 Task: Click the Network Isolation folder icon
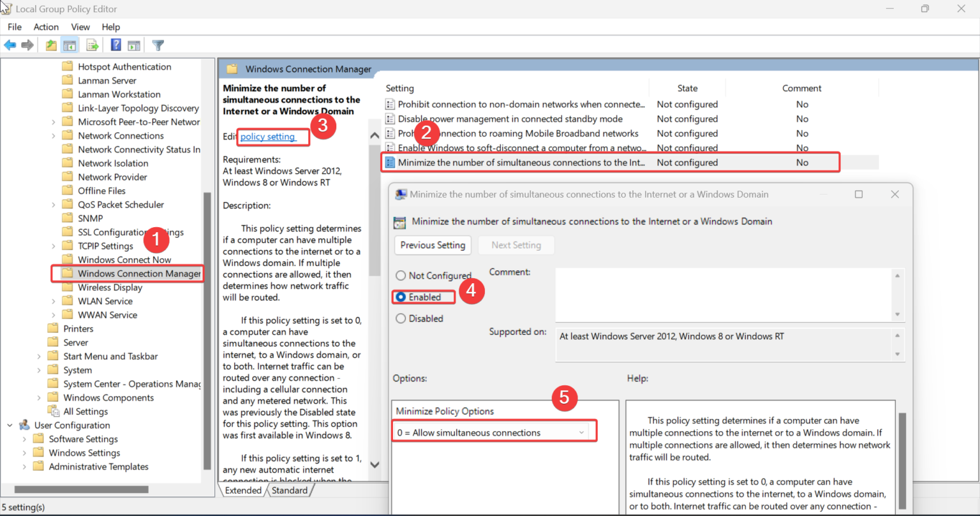67,163
